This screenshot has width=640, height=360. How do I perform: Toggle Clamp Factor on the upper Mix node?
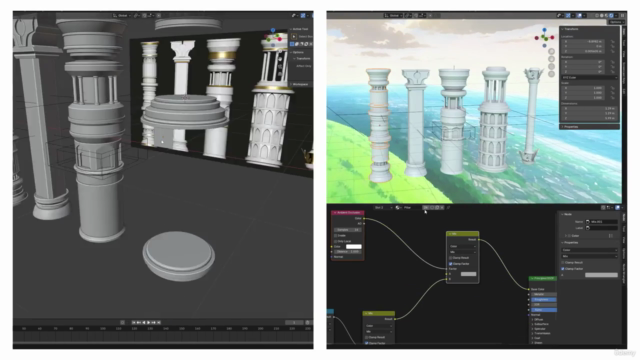tap(451, 264)
